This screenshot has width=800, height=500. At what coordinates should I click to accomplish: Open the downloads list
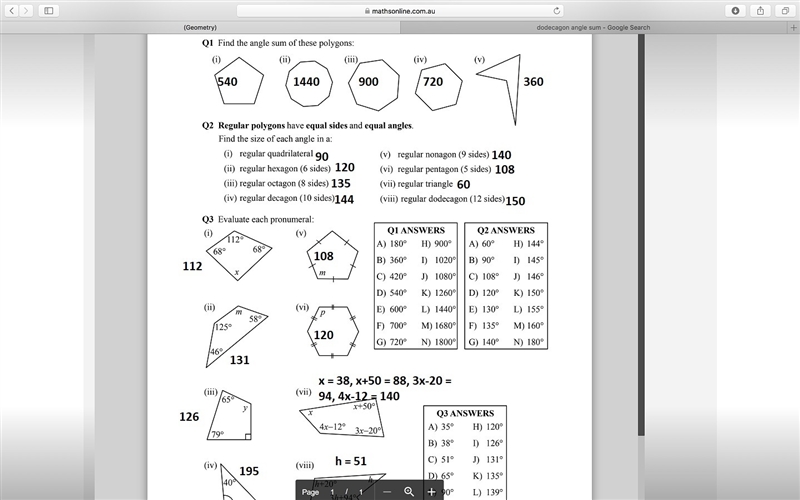[735, 10]
